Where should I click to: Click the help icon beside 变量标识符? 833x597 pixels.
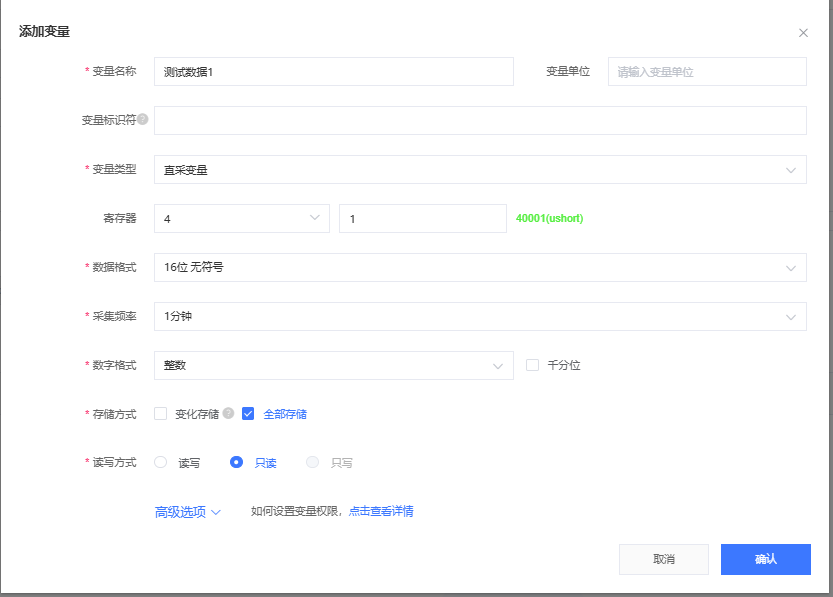(143, 120)
